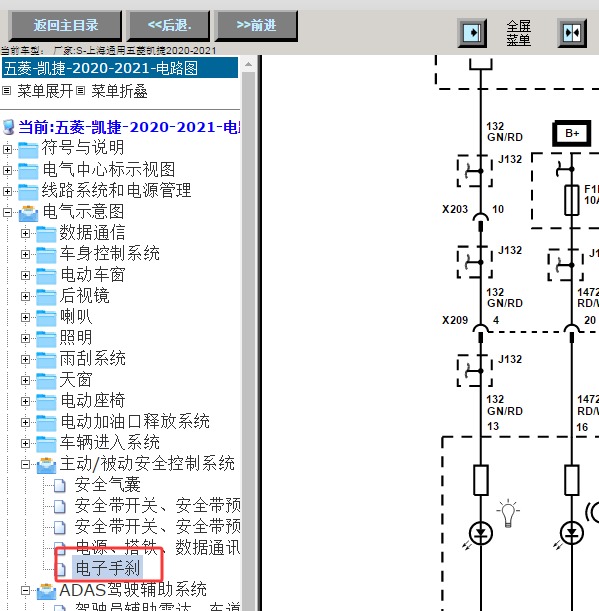Click the tree panel vertical scrollbar track

[x=248, y=341]
